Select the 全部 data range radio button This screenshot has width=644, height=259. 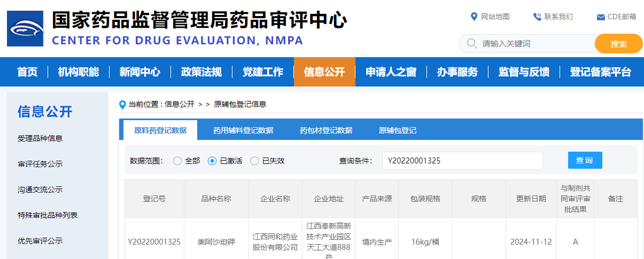pos(177,161)
